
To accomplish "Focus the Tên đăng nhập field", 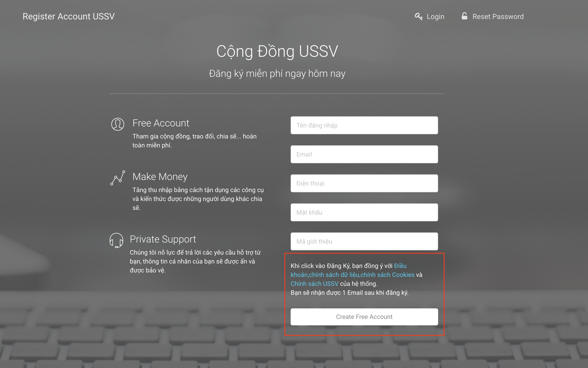I will tap(364, 125).
